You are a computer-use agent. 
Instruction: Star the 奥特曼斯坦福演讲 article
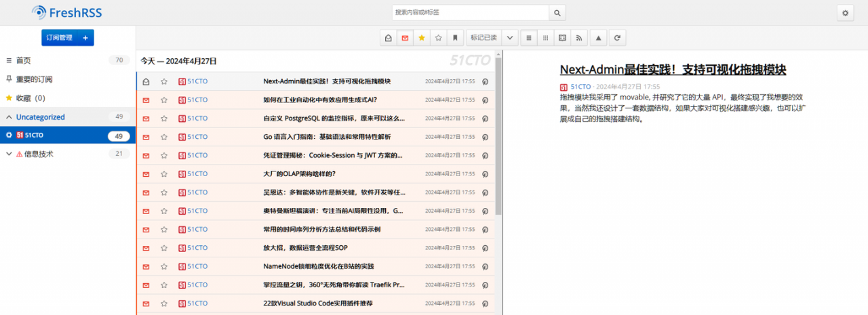pos(164,211)
